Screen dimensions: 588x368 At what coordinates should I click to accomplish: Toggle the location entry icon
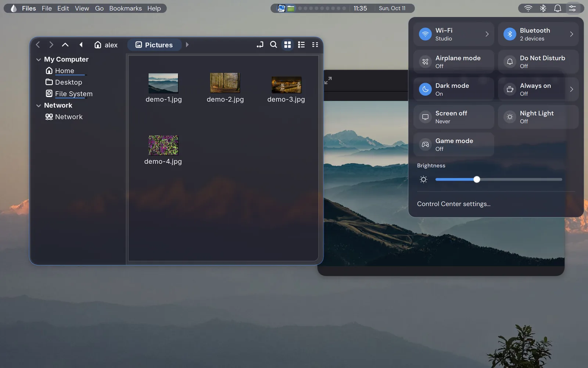click(260, 45)
